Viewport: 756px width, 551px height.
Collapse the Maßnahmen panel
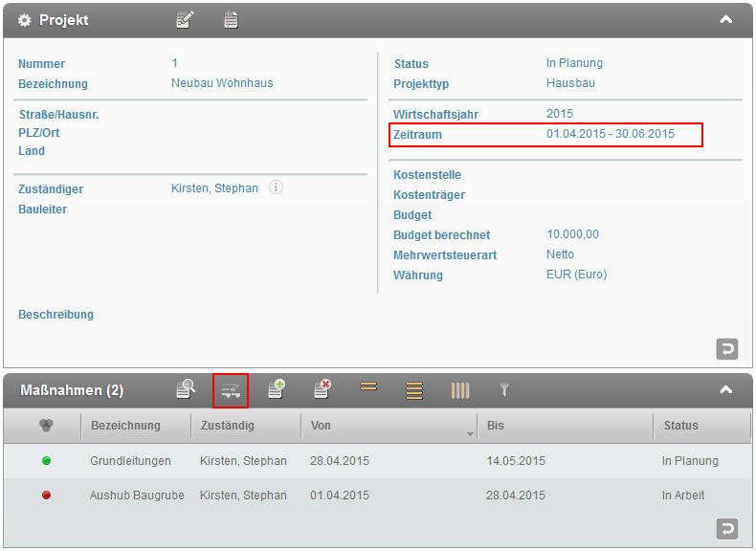tap(726, 389)
